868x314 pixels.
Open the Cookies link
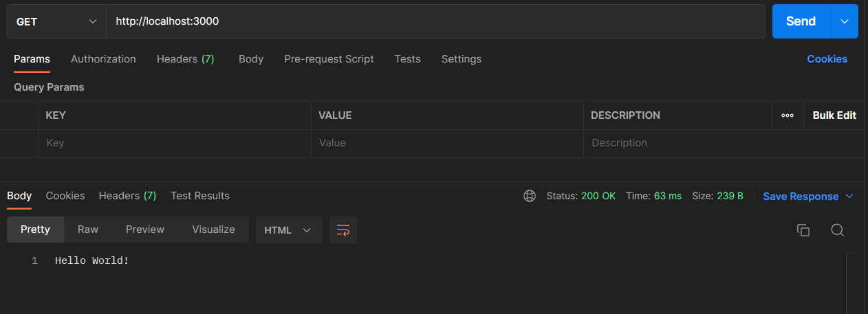[x=827, y=59]
